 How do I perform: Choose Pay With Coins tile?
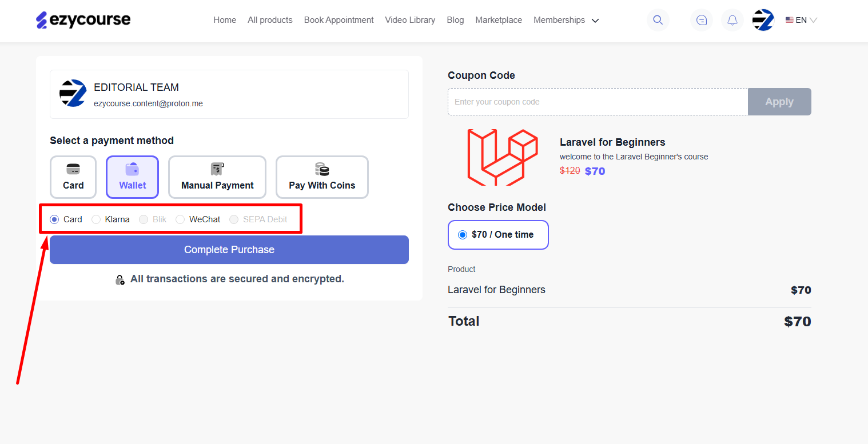coord(322,177)
